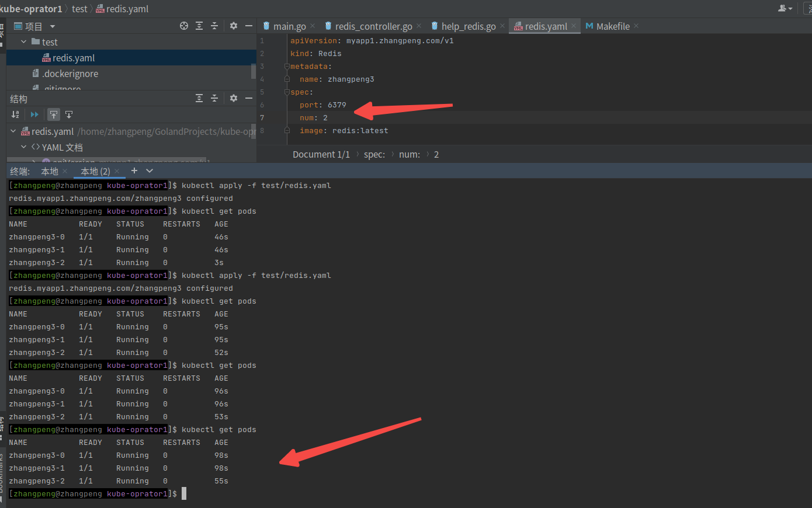Collapse all nodes in Project panel

point(214,26)
